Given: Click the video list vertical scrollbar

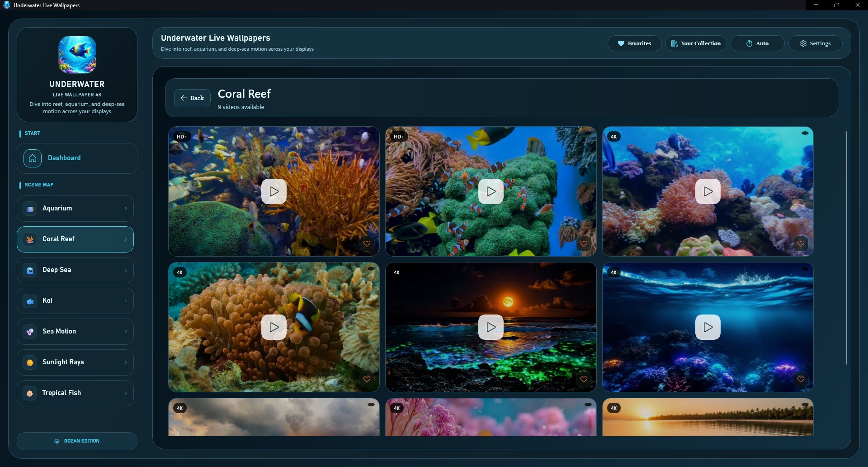Looking at the screenshot, I should coord(847,248).
